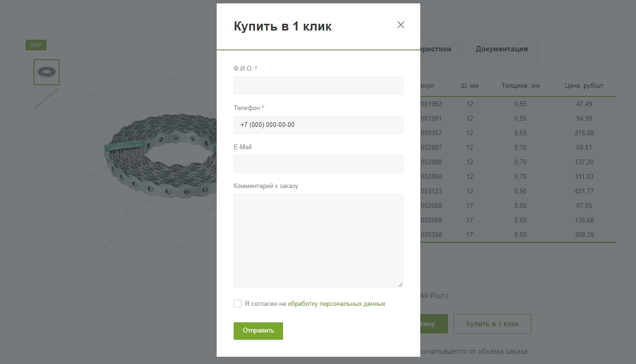
Task: Click the Ф.И.О. input field
Action: click(x=318, y=86)
